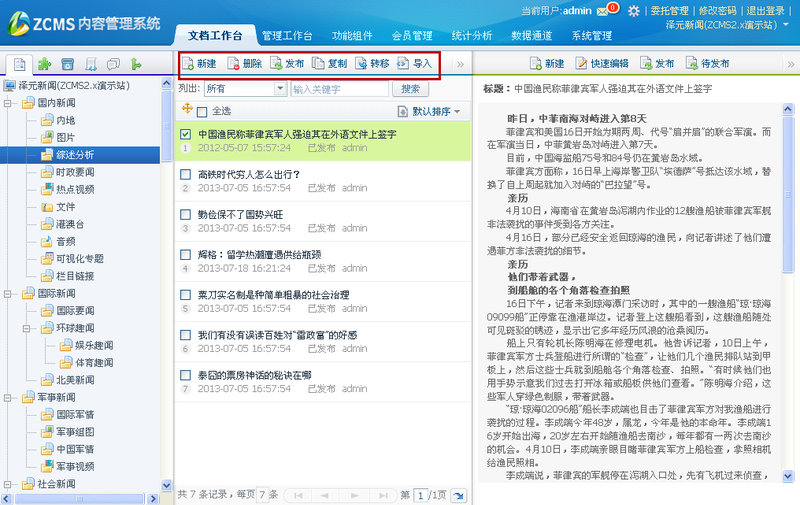Open the 系统管理 tab
This screenshot has height=505, width=800.
(x=591, y=35)
